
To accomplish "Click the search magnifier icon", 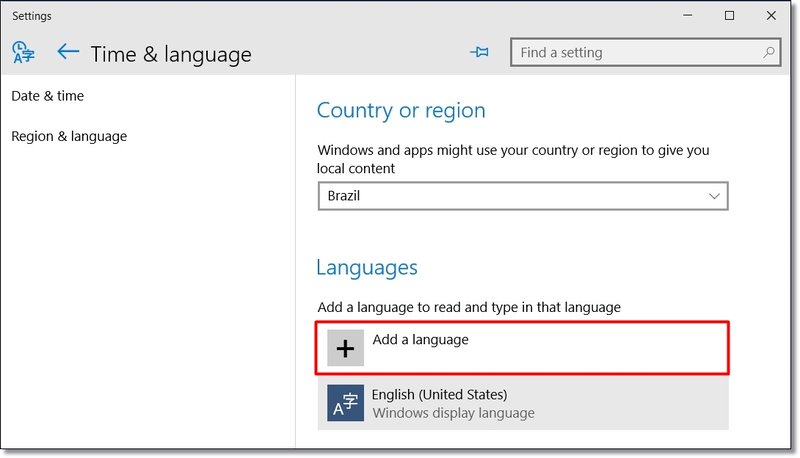I will [x=768, y=52].
